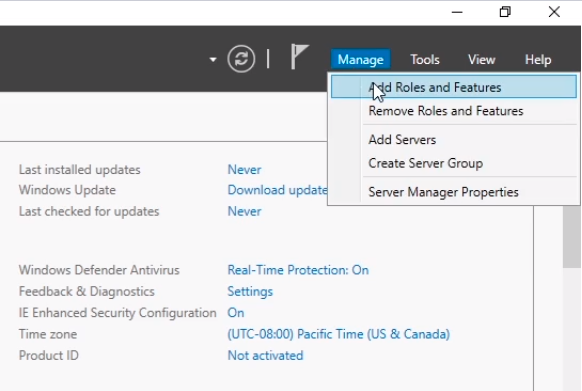
Task: Choose Remove Roles and Features
Action: [446, 111]
